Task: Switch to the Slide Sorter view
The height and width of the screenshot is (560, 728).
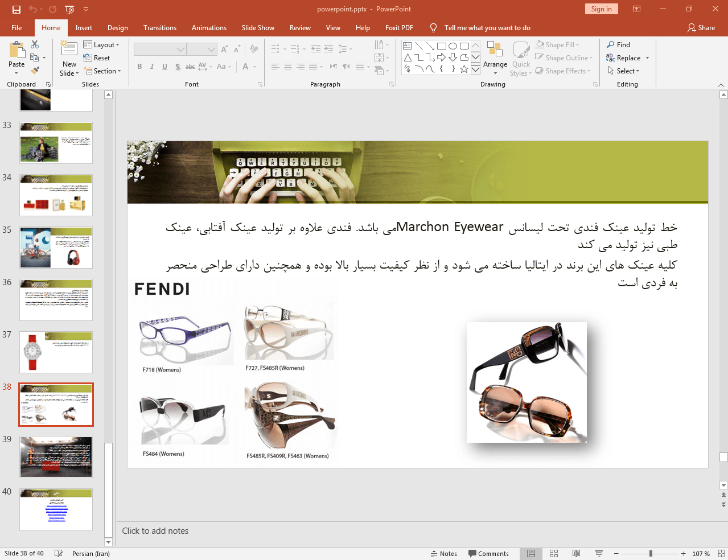Action: pos(554,554)
